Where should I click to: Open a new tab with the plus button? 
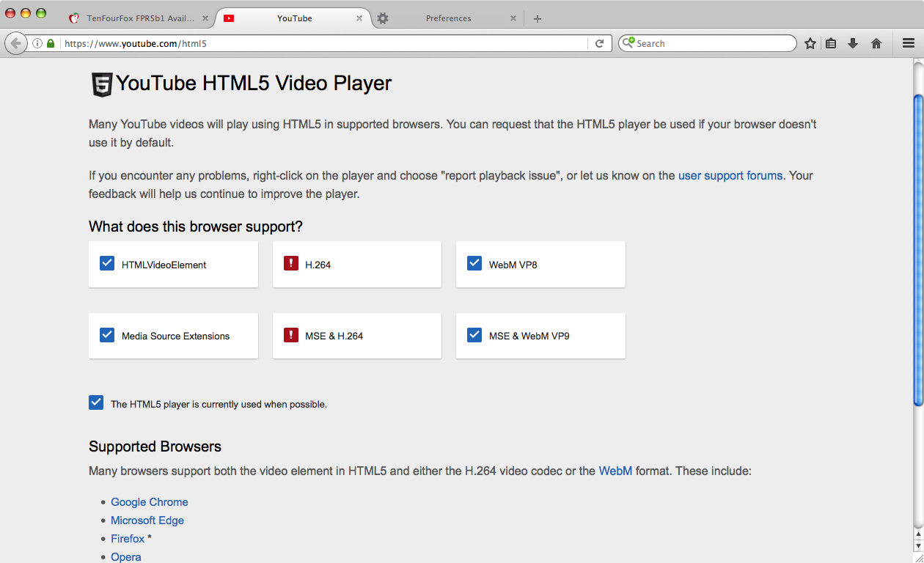[538, 19]
